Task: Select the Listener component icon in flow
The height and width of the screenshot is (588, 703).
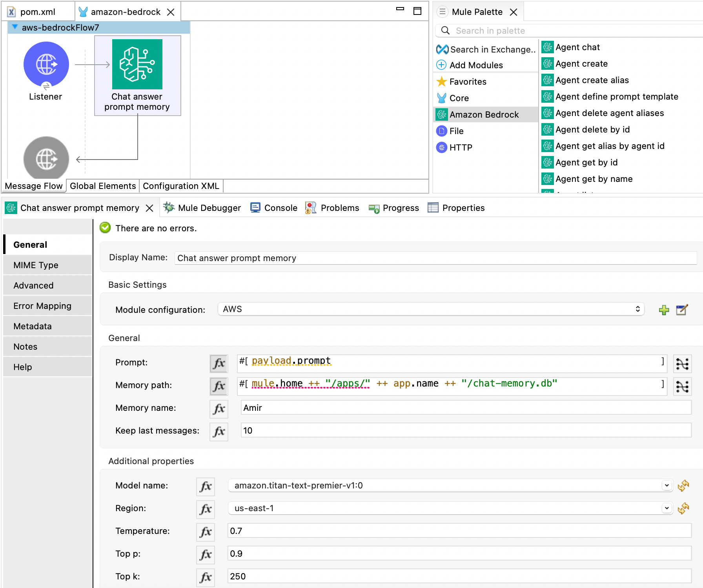Action: [46, 64]
